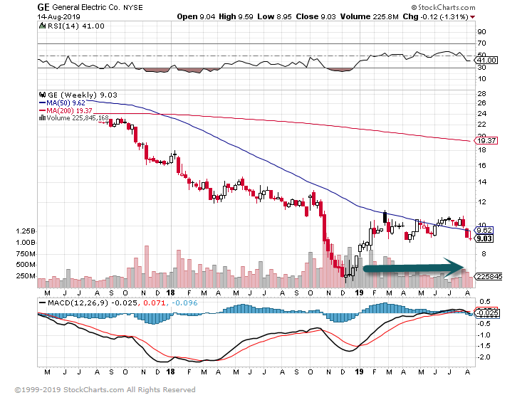Click the 9.62 blue price tag on axis
The image size is (532, 405).
pyautogui.click(x=484, y=231)
